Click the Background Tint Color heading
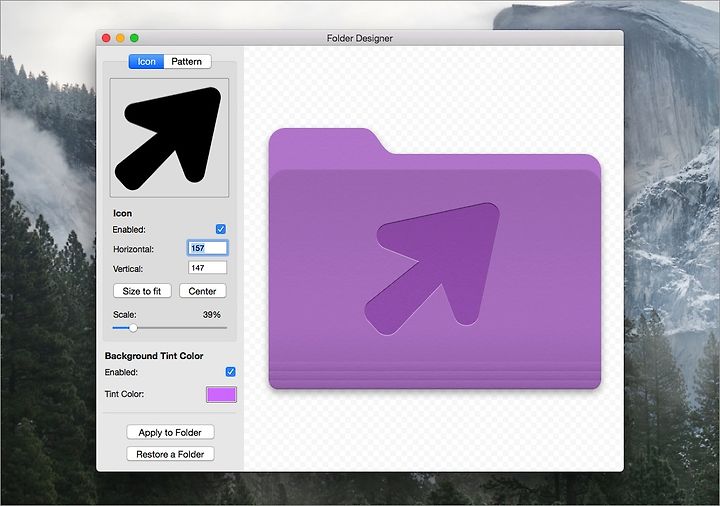Viewport: 720px width, 506px height. tap(154, 356)
